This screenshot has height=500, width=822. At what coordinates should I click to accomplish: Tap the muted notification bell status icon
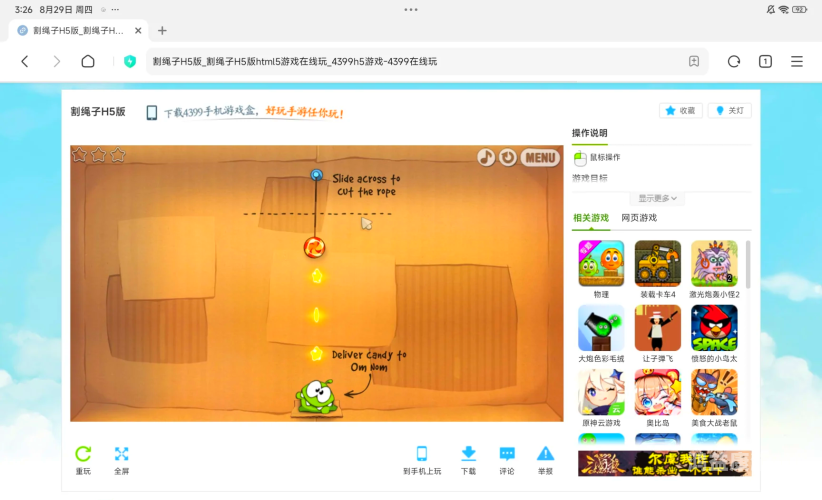tap(770, 9)
